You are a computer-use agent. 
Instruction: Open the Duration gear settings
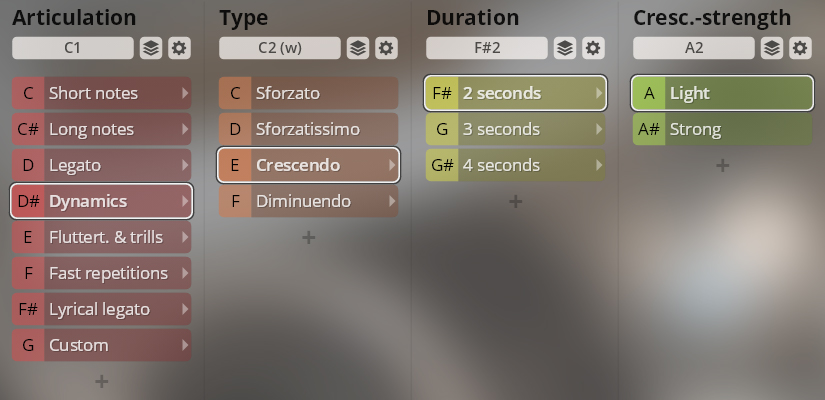click(x=593, y=48)
